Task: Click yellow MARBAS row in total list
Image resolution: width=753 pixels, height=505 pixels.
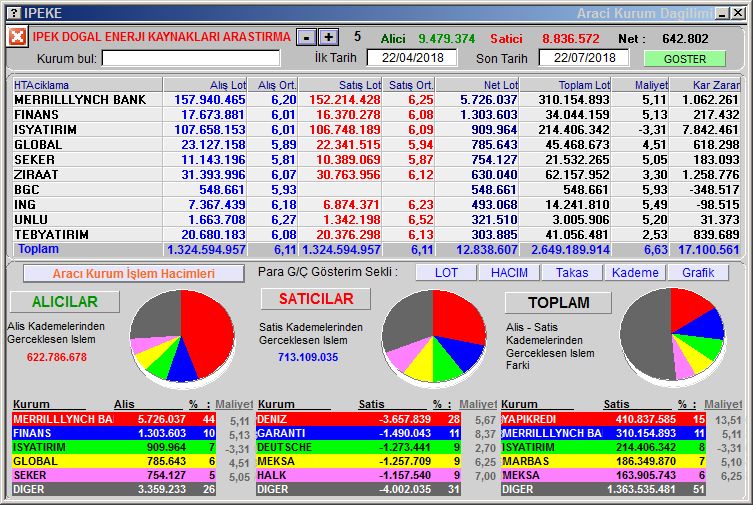Action: coord(603,461)
